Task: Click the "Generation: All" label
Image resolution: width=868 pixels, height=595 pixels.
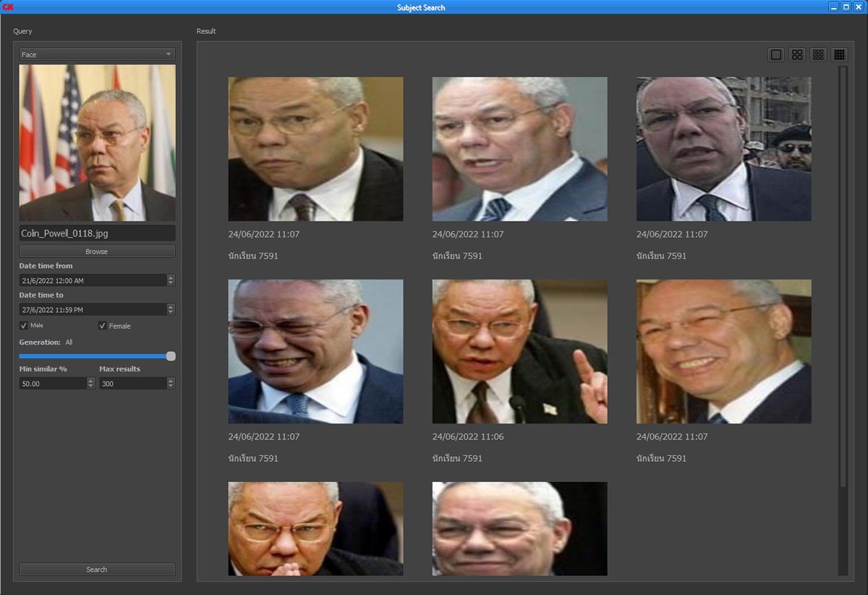Action: (46, 342)
